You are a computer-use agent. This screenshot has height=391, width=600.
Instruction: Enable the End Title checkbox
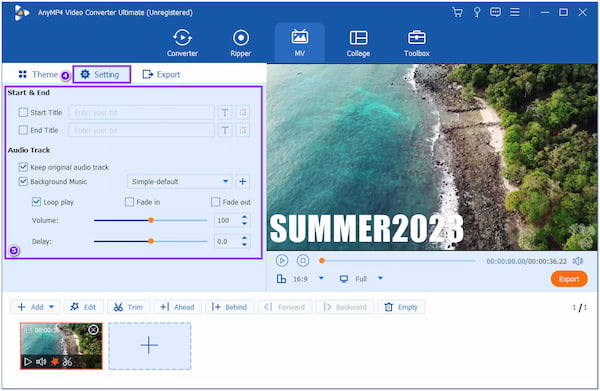click(23, 130)
